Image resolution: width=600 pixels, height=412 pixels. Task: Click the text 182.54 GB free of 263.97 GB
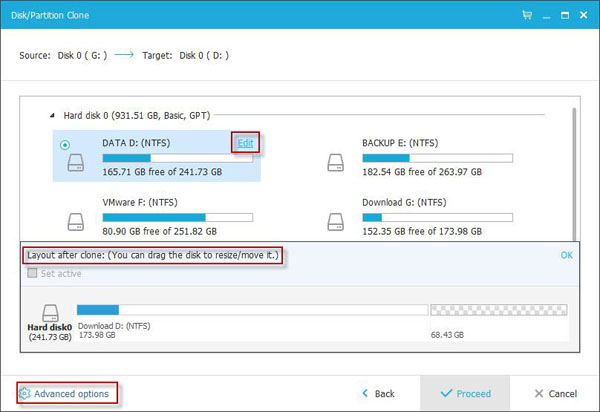click(x=422, y=172)
